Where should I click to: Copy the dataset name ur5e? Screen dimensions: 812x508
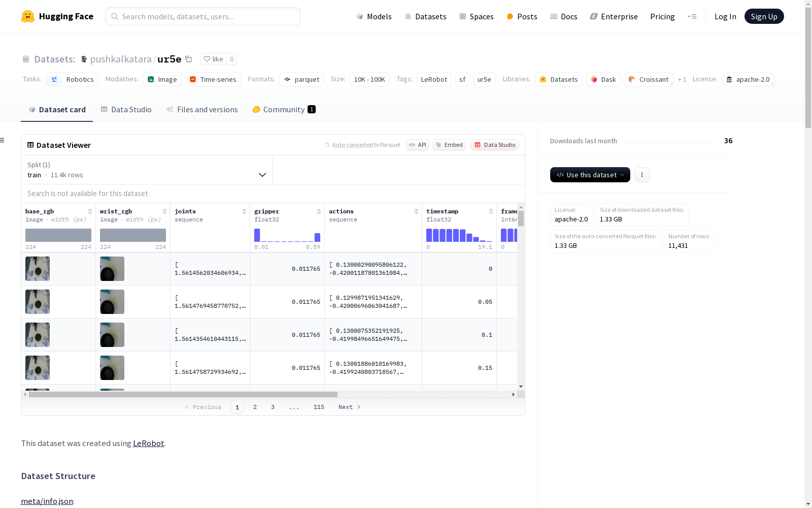click(x=188, y=59)
